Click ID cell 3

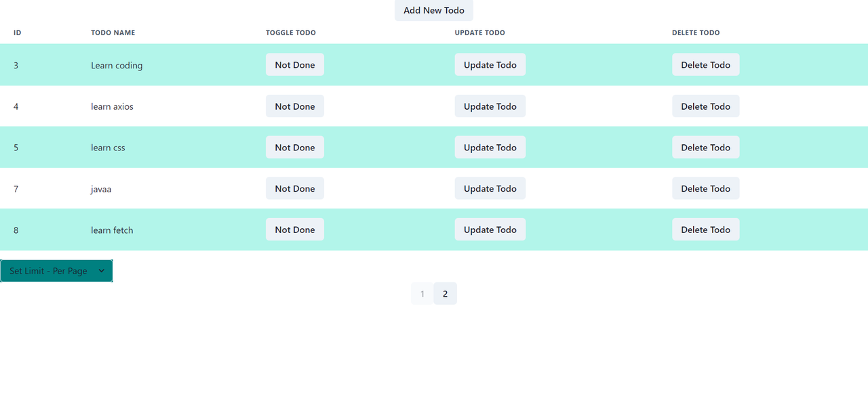tap(16, 66)
